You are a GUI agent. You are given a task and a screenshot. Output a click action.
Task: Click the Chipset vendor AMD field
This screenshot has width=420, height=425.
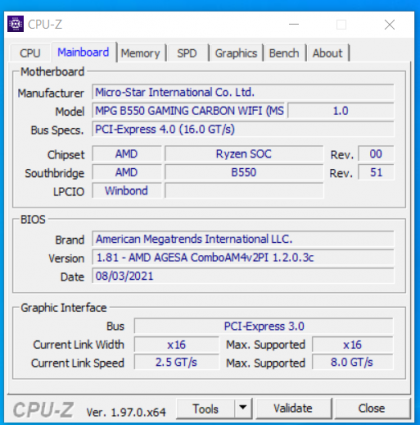point(127,154)
